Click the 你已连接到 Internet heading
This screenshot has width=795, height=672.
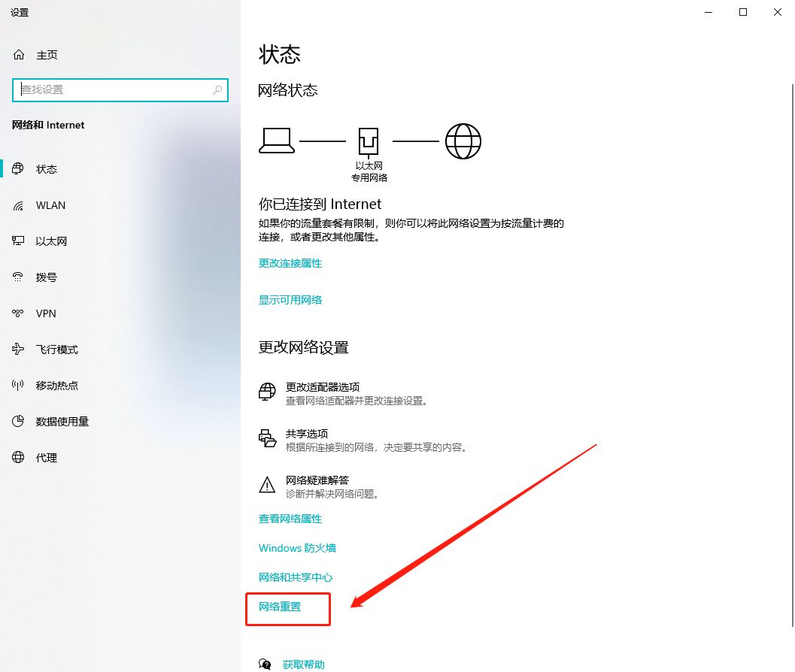(x=320, y=204)
